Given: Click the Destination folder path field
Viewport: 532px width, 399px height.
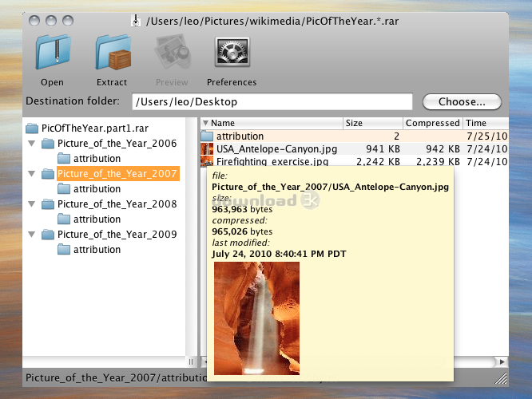Looking at the screenshot, I should (x=272, y=102).
